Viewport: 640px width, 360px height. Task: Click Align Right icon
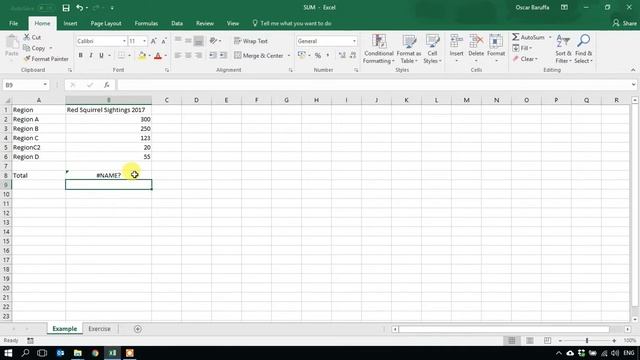198,56
